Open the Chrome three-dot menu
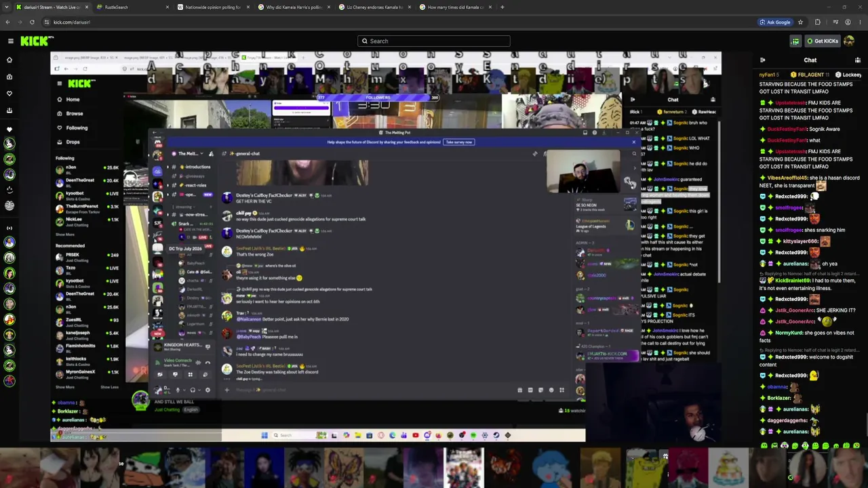The width and height of the screenshot is (868, 488). tap(860, 22)
